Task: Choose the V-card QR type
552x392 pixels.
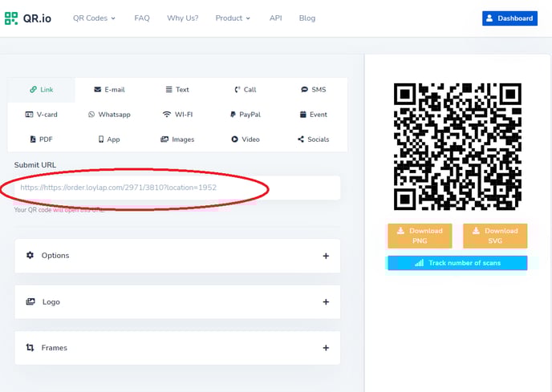Action: point(41,115)
